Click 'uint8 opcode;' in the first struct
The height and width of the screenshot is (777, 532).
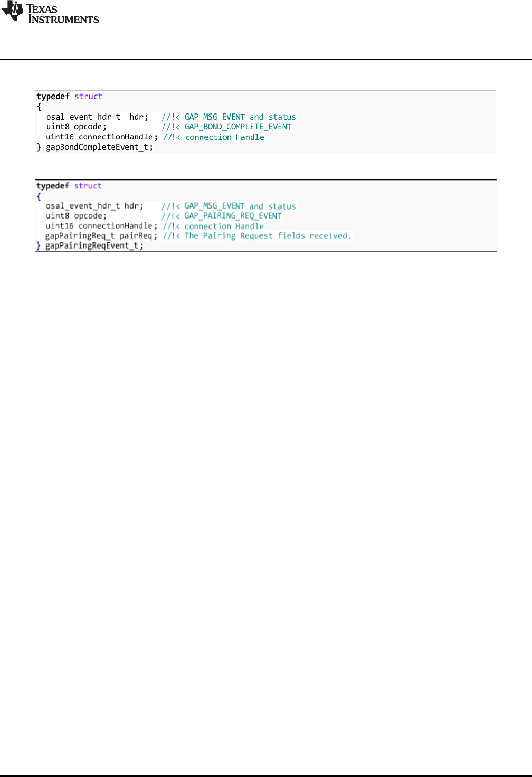point(76,127)
